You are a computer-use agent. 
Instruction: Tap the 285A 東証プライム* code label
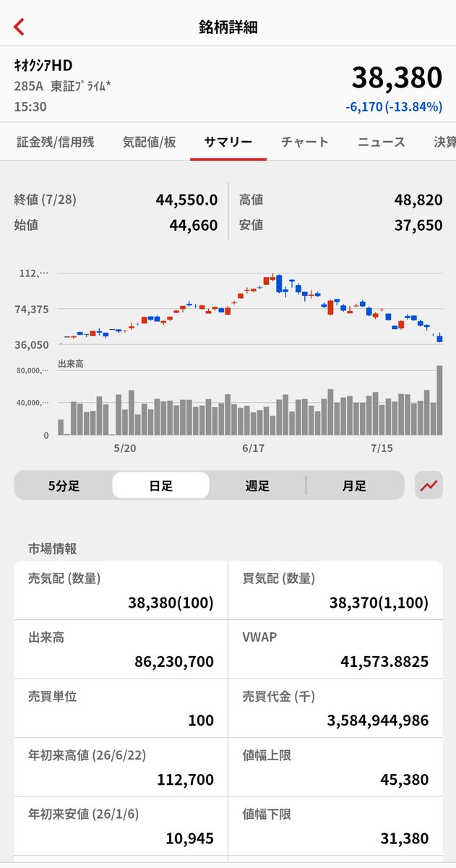(63, 86)
